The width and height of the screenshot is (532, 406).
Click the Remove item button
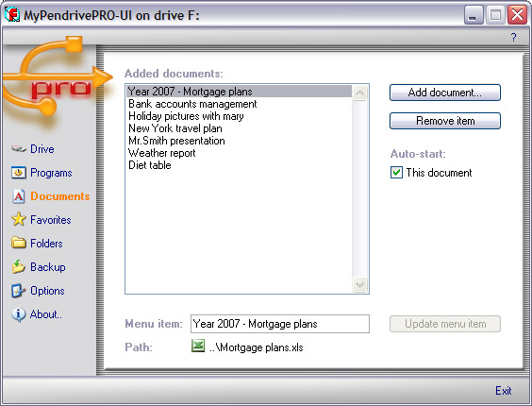(x=445, y=121)
